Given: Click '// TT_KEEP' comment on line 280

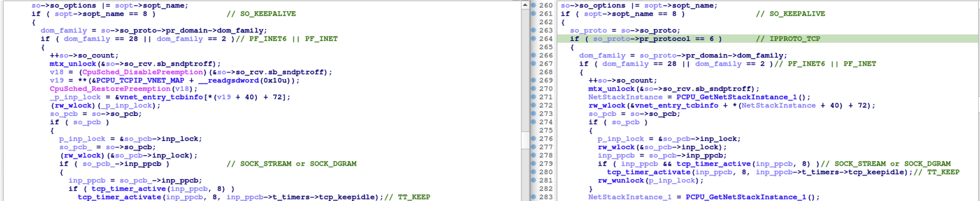Looking at the screenshot, I should (937, 172).
